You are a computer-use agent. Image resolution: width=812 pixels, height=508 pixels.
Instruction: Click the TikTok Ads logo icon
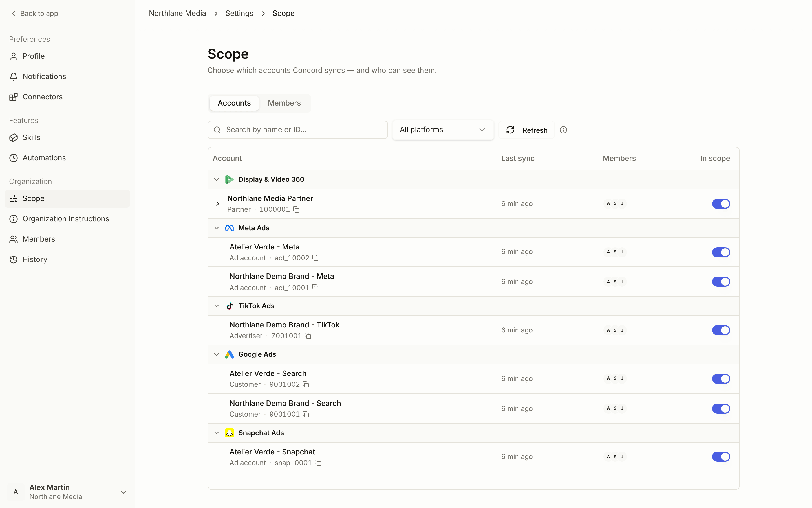tap(230, 306)
